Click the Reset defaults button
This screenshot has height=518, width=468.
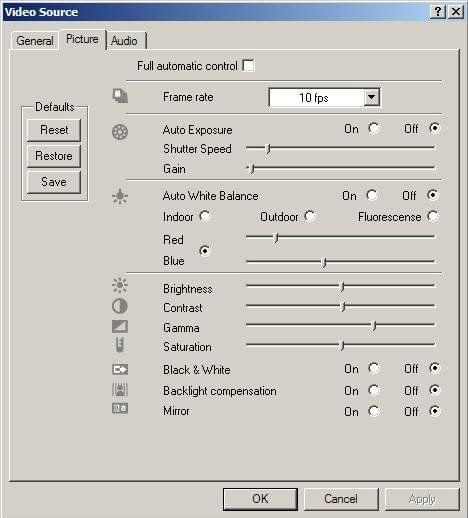[54, 130]
